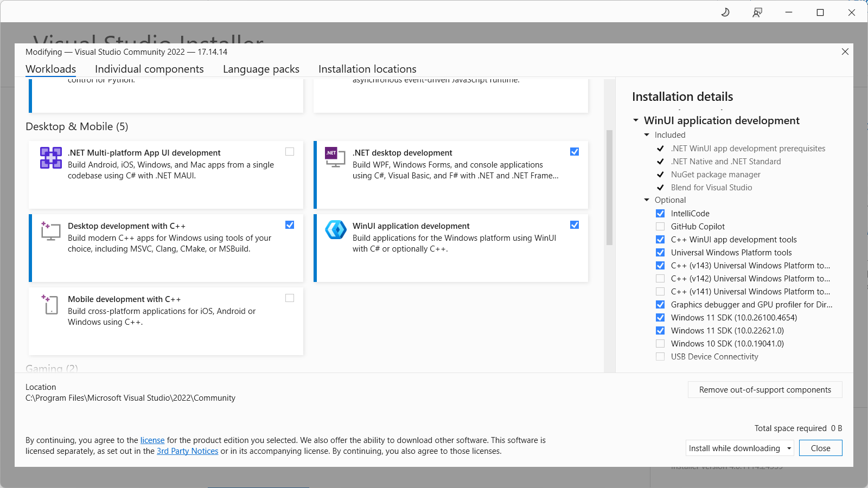Click the .NET desktop development monitor icon
868x488 pixels.
click(335, 157)
